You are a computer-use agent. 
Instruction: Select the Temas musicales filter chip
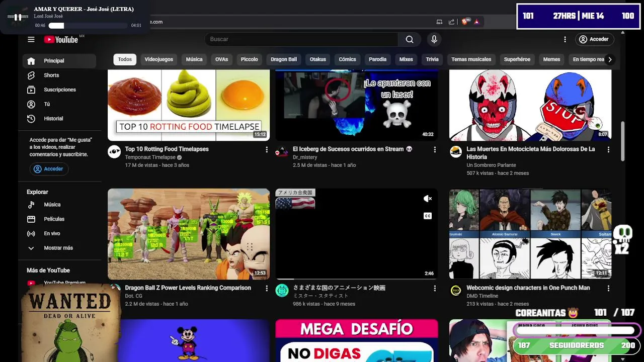[471, 59]
